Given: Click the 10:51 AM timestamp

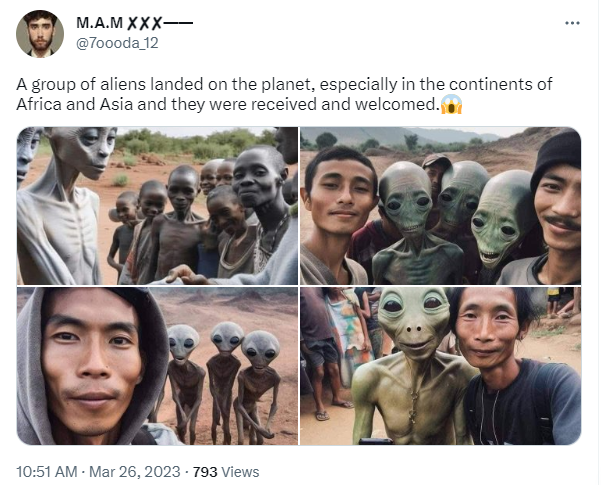Looking at the screenshot, I should pos(47,472).
